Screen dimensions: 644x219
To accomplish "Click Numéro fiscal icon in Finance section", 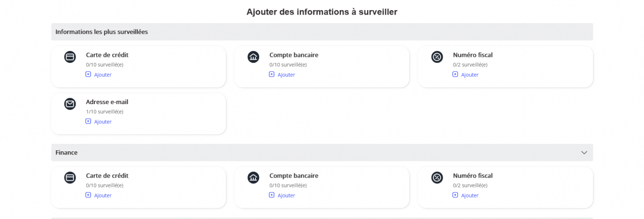I will pos(437,178).
